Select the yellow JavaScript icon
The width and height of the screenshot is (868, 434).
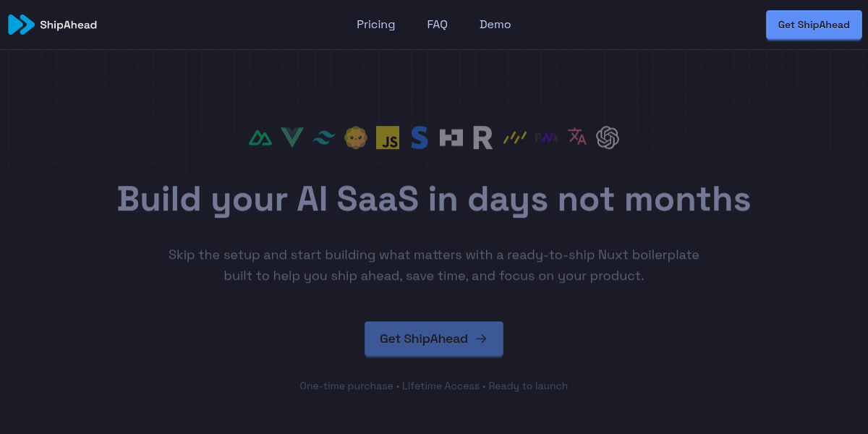pos(388,137)
